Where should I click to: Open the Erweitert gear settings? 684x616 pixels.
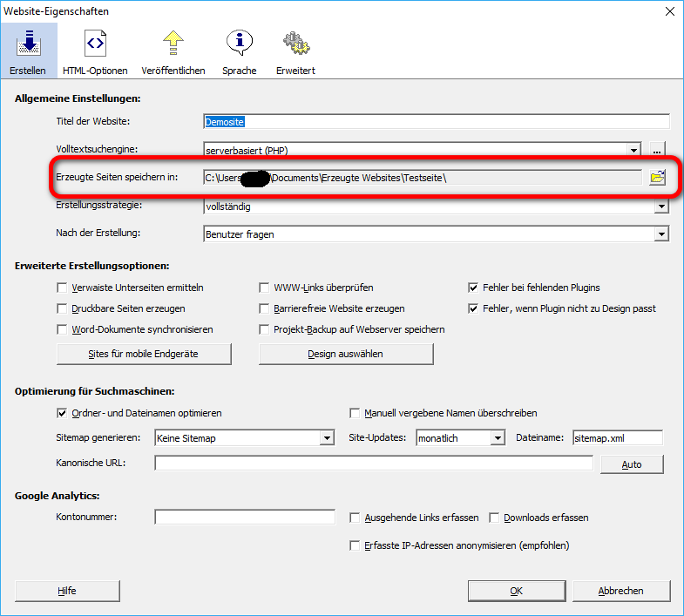295,51
